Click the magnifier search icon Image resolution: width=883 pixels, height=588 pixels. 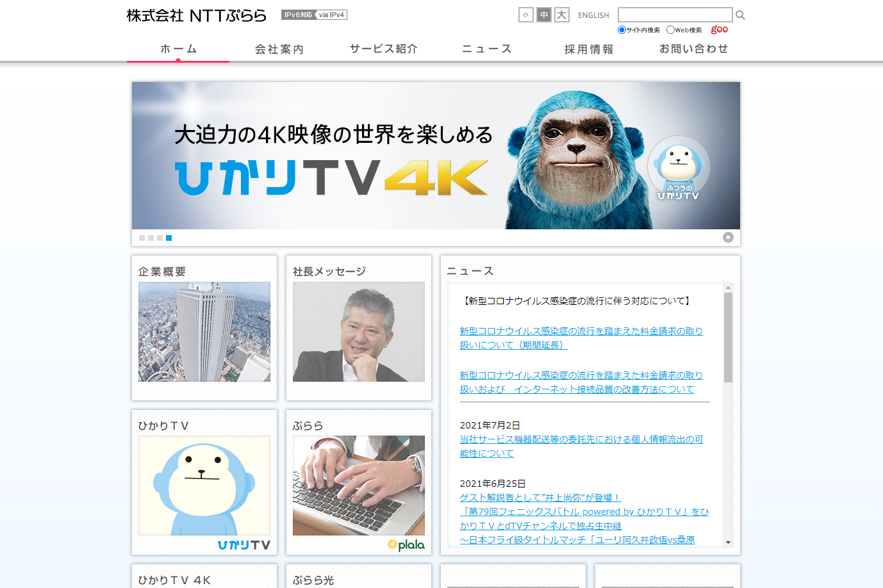tap(740, 15)
